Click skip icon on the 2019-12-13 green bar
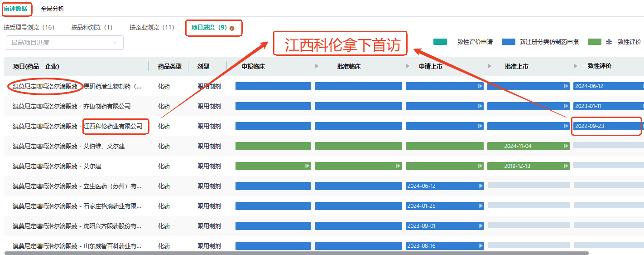The height and width of the screenshot is (255, 644). (x=566, y=166)
